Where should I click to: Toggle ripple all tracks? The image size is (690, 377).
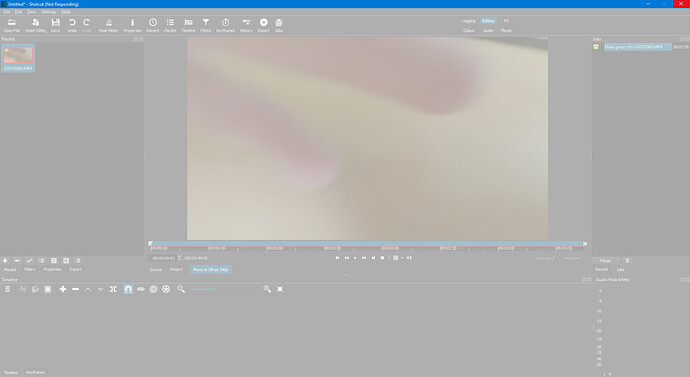tap(166, 289)
